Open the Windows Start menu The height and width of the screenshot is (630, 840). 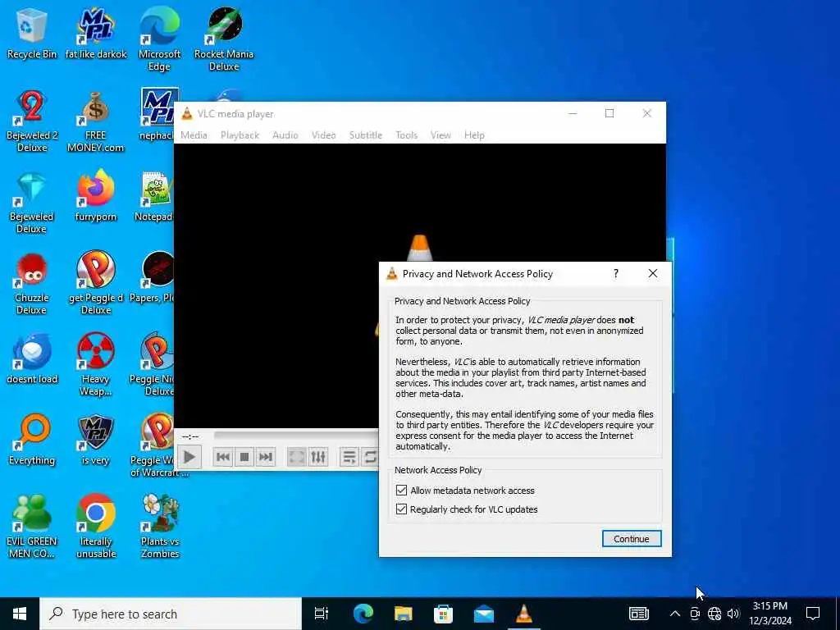point(20,614)
